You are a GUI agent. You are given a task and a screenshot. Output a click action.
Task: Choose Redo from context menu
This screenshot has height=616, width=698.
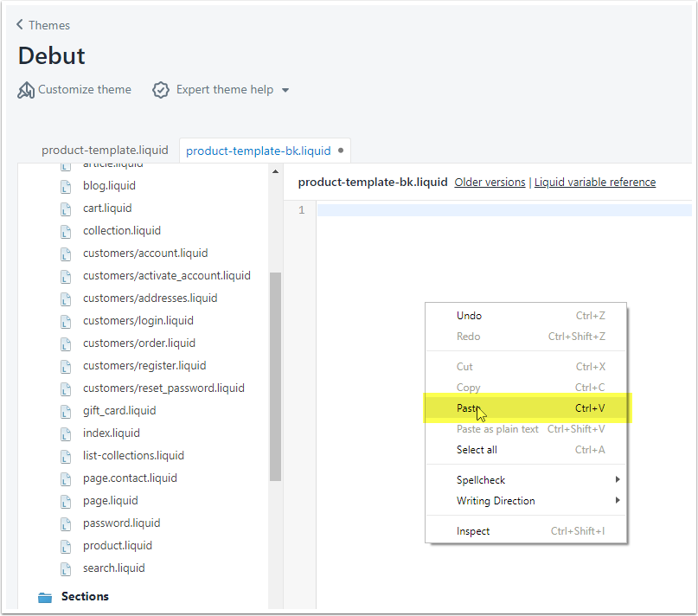[x=526, y=337]
